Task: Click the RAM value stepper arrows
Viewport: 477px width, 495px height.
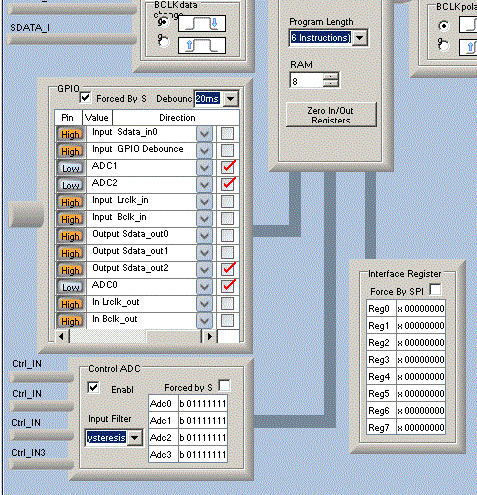Action: pos(331,80)
